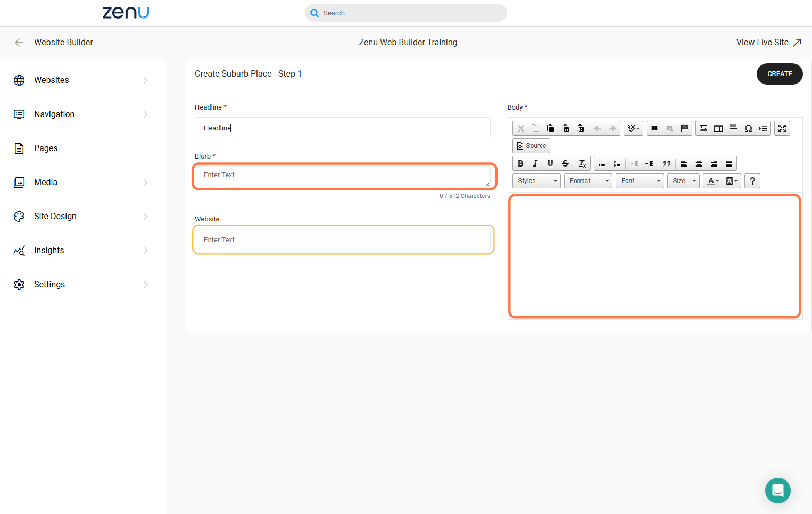Insert a bulleted list
Image resolution: width=812 pixels, height=514 pixels.
tap(617, 163)
